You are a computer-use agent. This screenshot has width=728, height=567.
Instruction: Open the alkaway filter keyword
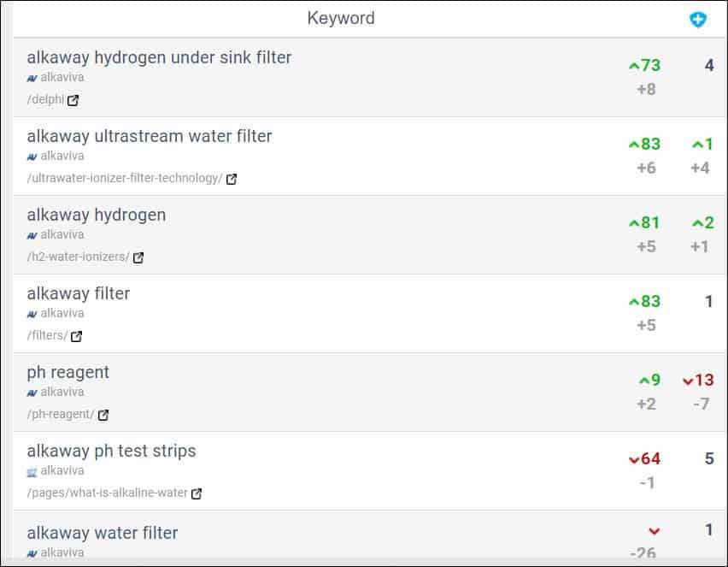[79, 293]
